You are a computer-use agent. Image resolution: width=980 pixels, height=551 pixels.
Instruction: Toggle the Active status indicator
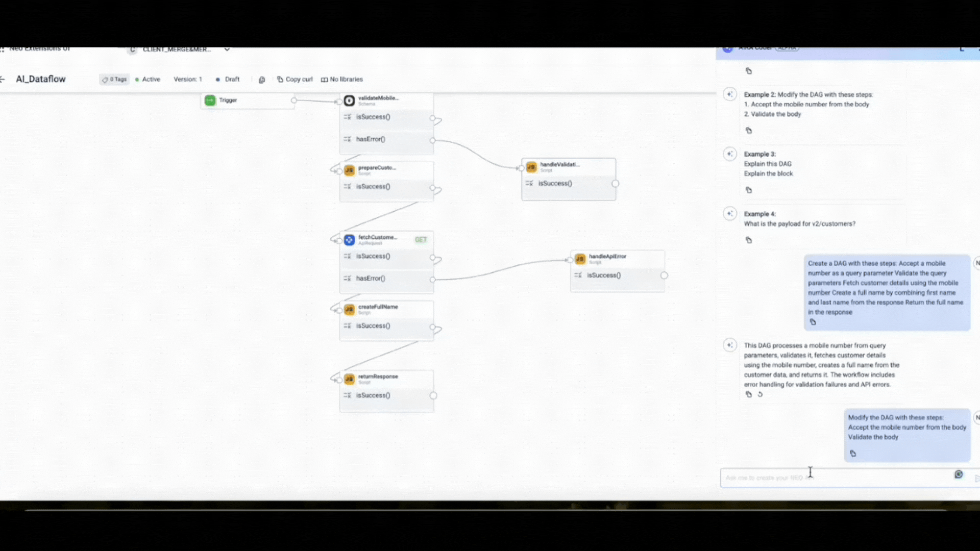pos(148,80)
